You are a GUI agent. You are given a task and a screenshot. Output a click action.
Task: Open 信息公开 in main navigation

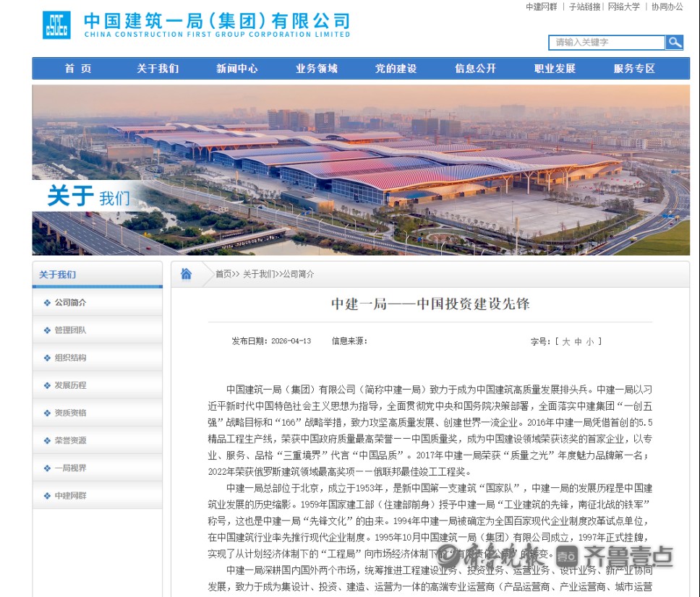pyautogui.click(x=475, y=69)
